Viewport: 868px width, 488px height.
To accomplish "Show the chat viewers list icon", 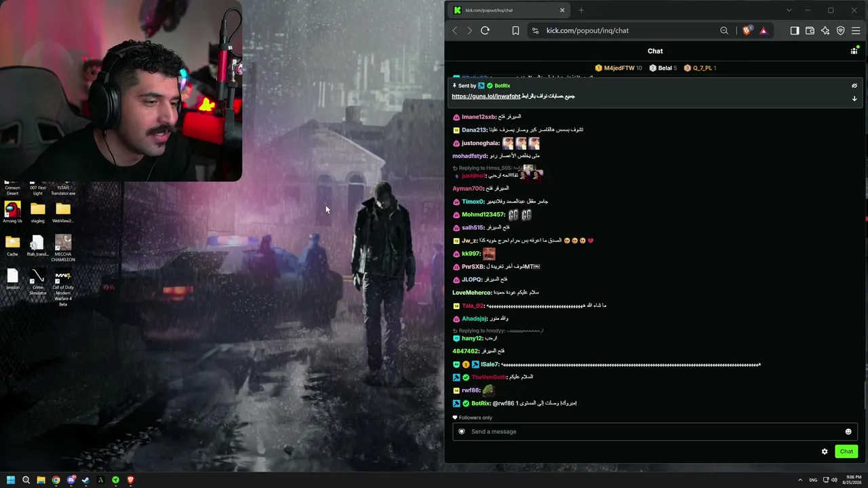I will pos(854,51).
